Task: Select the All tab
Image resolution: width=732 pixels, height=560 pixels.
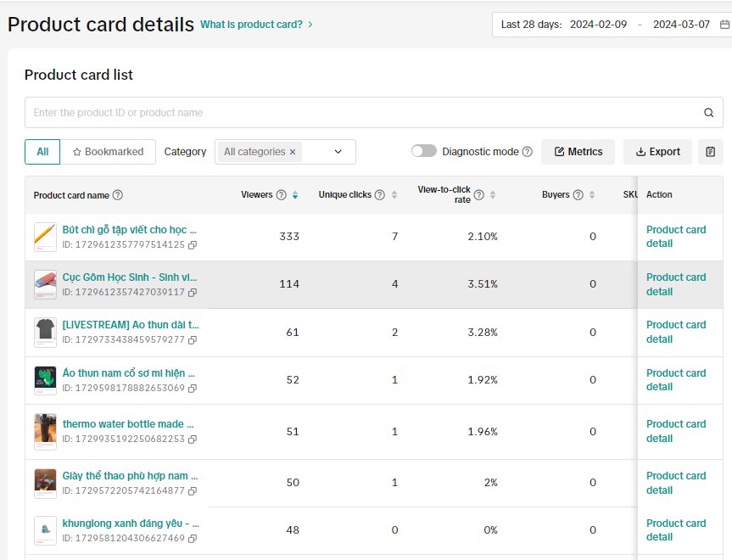Action: coord(42,152)
